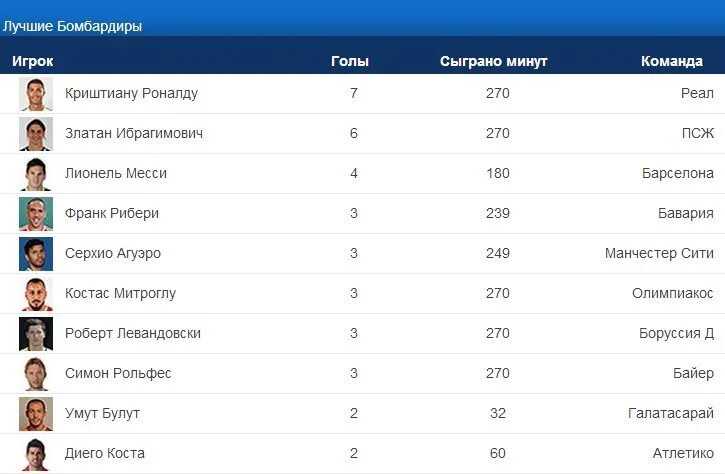Sort by Сыграно минут column header
Image resolution: width=725 pixels, height=474 pixels.
pos(494,61)
